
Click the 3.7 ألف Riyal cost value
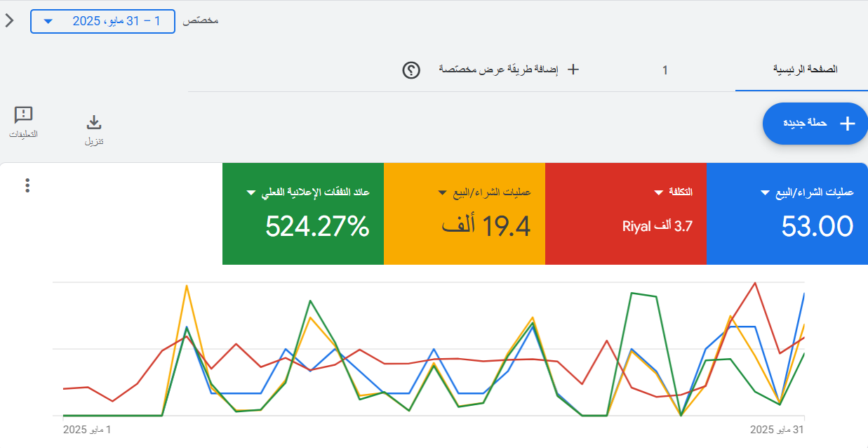point(657,226)
